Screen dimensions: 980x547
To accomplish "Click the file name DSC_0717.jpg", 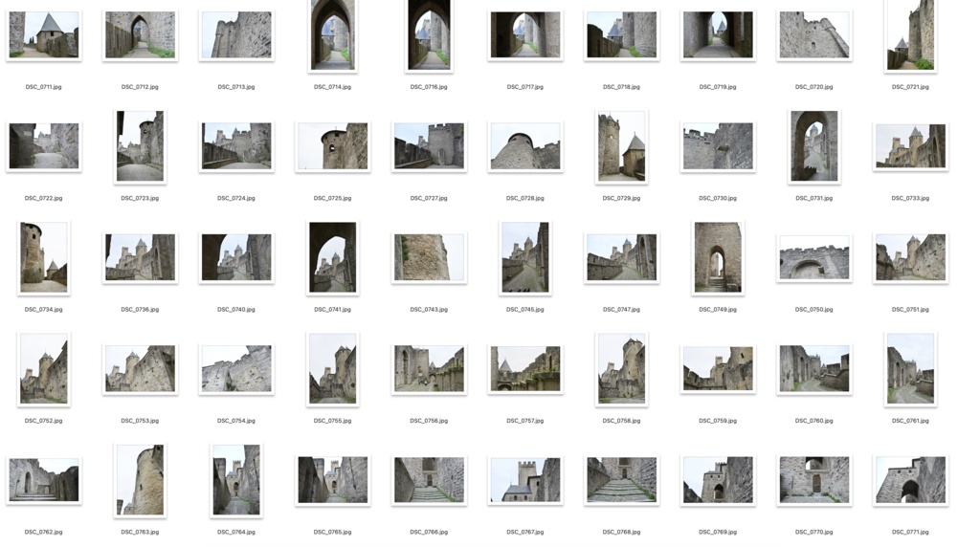I will [525, 87].
